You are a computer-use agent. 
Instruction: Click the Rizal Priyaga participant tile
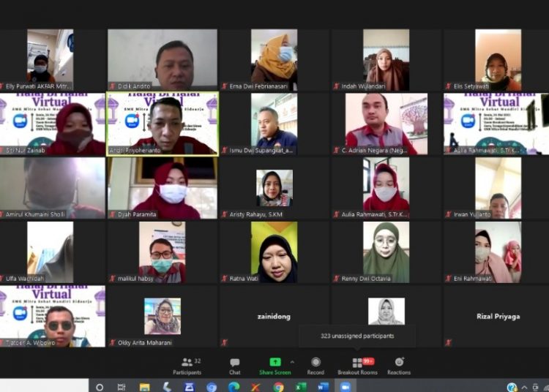[x=497, y=316]
